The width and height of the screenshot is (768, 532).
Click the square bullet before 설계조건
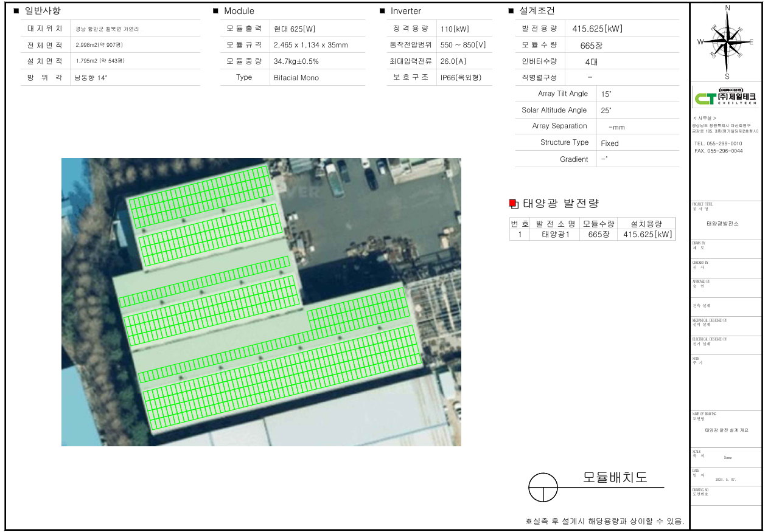click(x=511, y=11)
